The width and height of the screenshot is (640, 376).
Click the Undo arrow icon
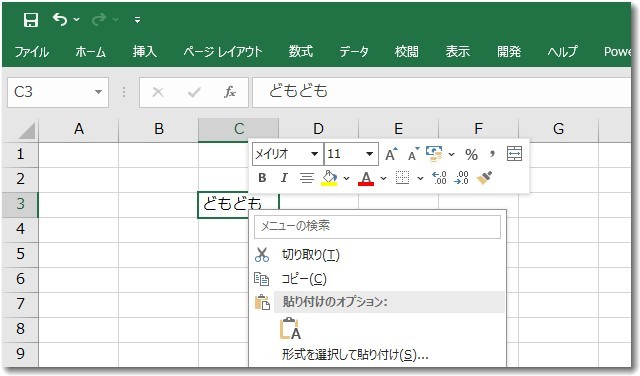[60, 19]
